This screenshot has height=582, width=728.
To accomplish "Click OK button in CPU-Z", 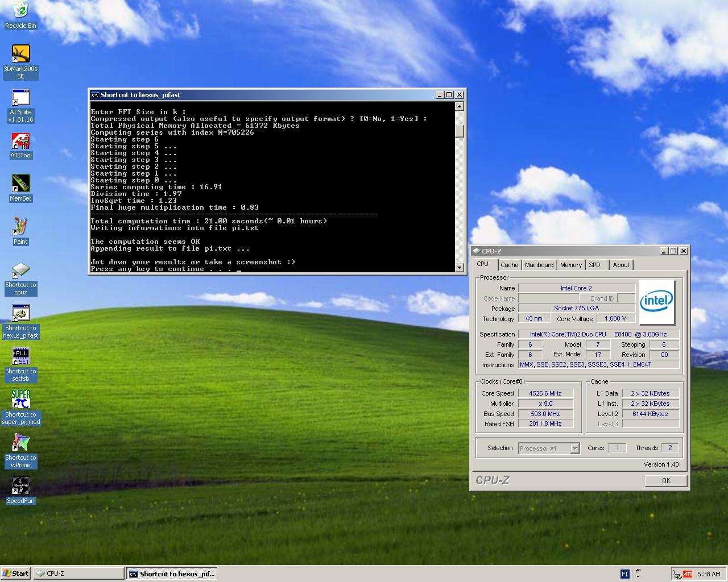I will click(666, 481).
